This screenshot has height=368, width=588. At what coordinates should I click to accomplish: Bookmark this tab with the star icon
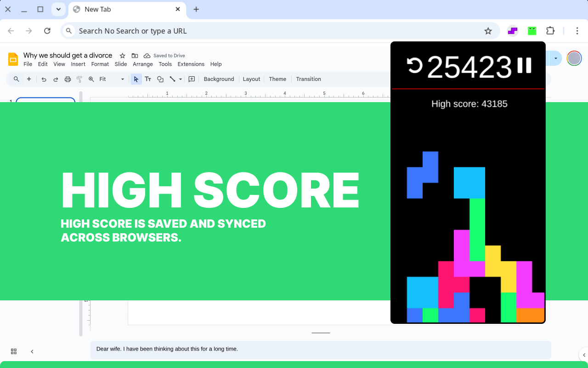click(488, 31)
